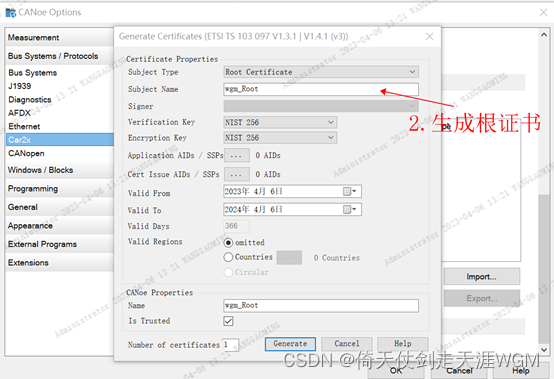This screenshot has width=554, height=379.
Task: Open the External Programs category
Action: click(x=59, y=244)
